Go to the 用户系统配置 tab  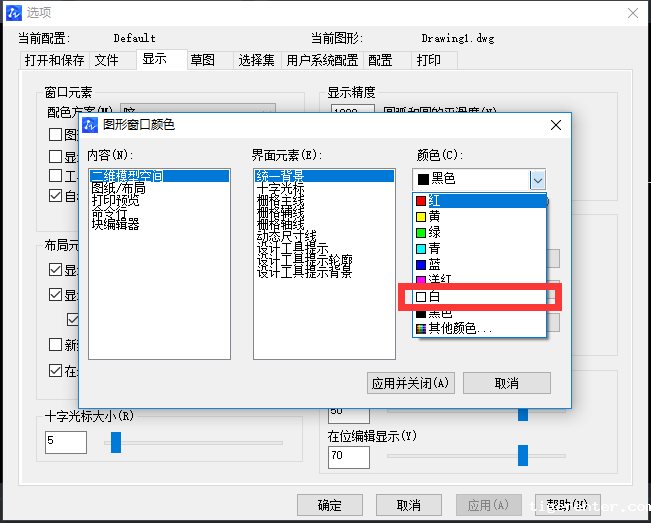pyautogui.click(x=322, y=60)
